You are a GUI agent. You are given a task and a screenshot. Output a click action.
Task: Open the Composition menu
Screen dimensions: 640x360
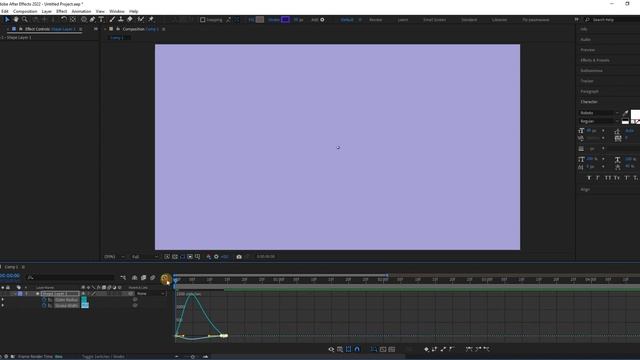point(25,11)
